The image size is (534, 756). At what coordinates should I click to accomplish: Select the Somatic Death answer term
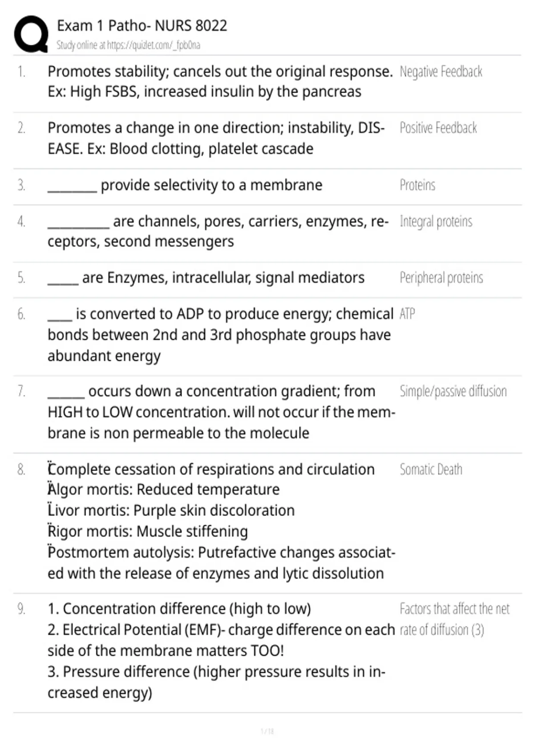coord(431,470)
